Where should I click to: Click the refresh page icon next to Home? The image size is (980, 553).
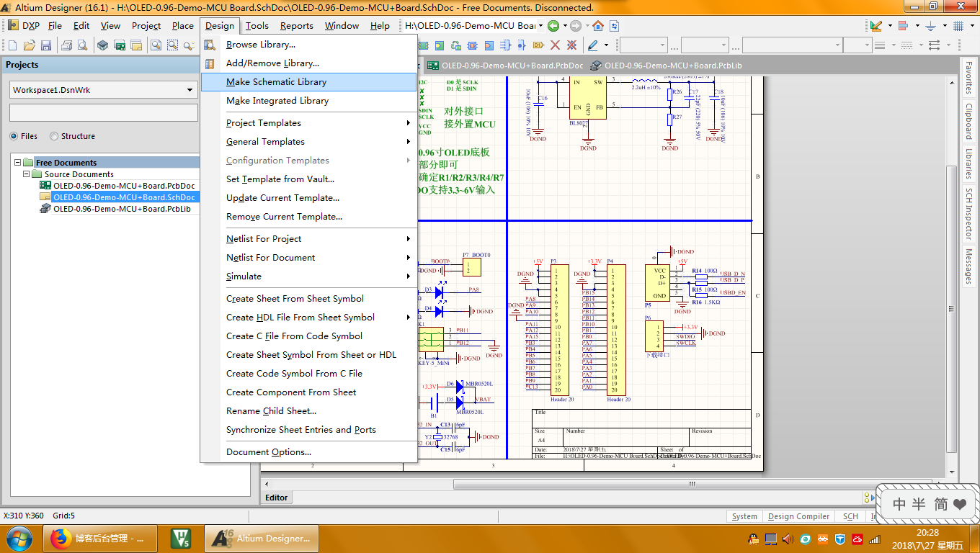tap(615, 26)
